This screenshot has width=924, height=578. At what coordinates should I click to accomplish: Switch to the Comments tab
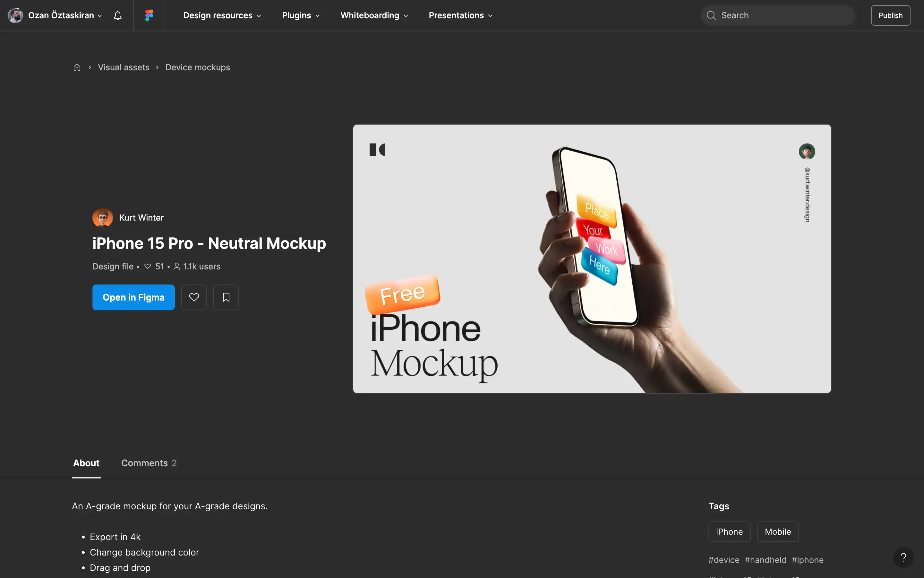click(149, 463)
